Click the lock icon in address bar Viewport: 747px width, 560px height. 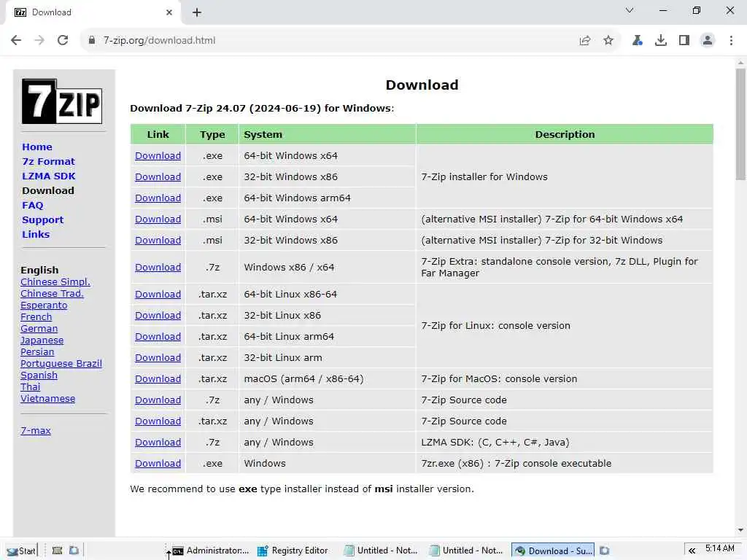coord(92,41)
